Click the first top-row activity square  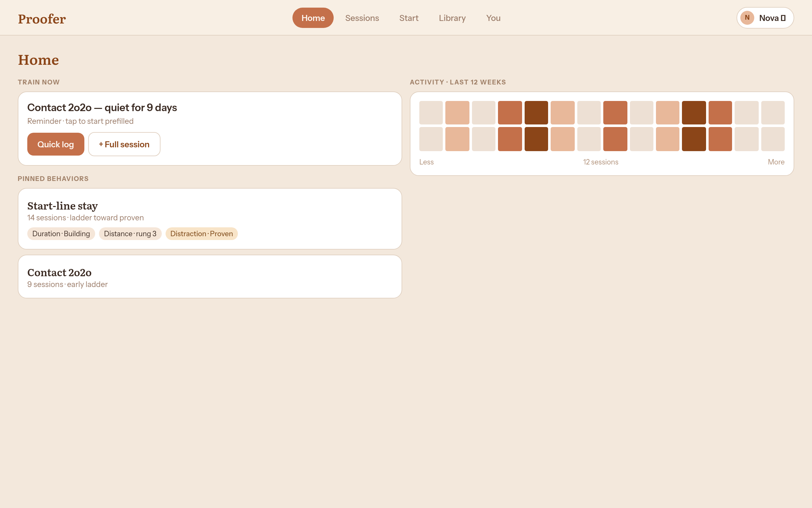point(431,112)
